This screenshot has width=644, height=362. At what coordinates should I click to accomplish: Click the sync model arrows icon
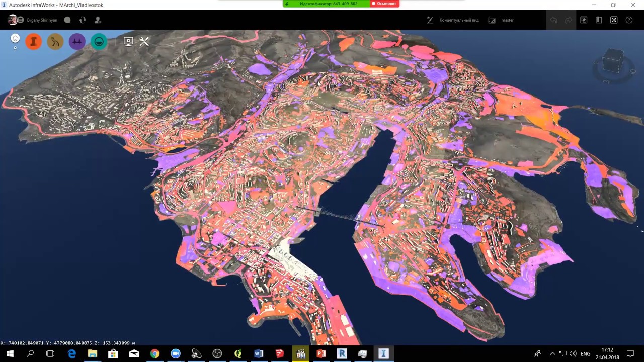click(x=83, y=20)
